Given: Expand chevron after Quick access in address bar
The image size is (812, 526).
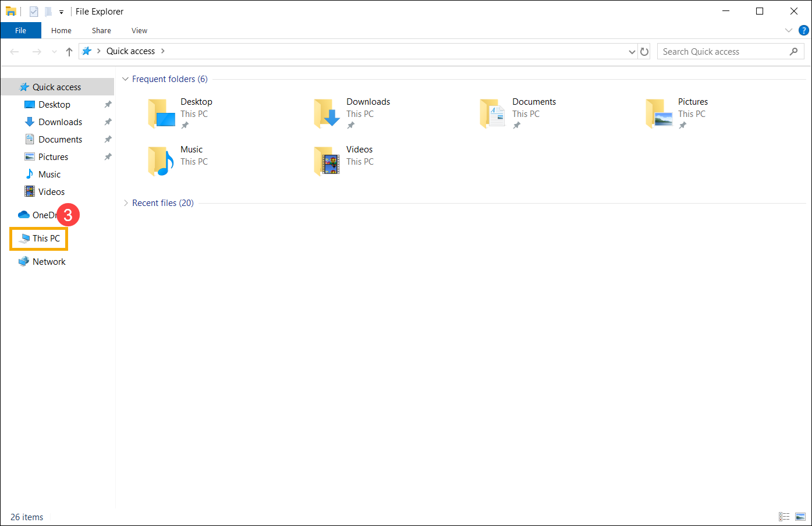Looking at the screenshot, I should click(x=163, y=51).
